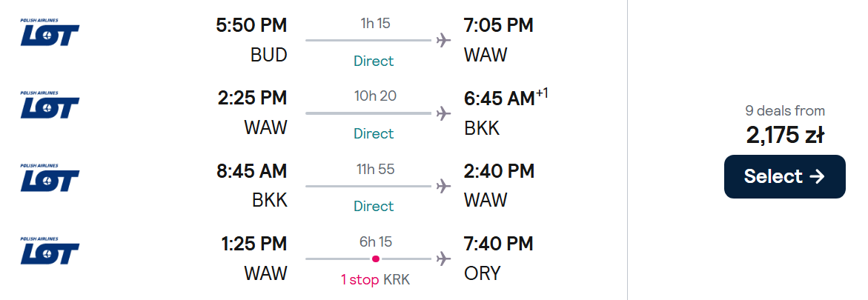Click the 6:45 AM +1 arrival time

click(x=506, y=98)
